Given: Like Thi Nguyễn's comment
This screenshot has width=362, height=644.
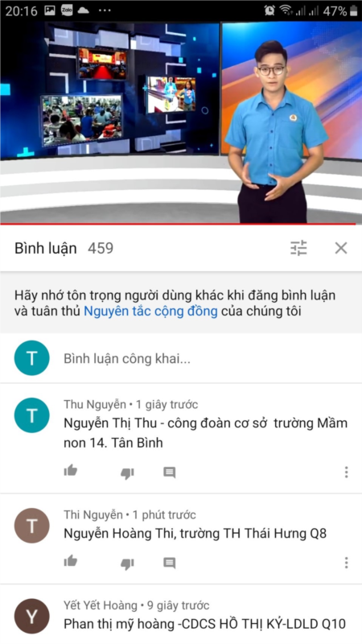Looking at the screenshot, I should tap(71, 561).
